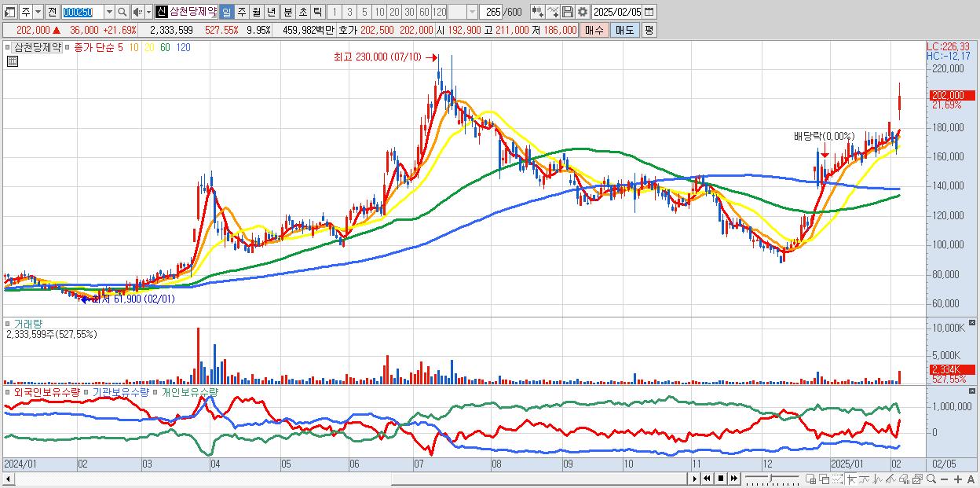The width and height of the screenshot is (980, 488).
Task: Toggle the square beside '개인보유수량' label
Action: click(x=155, y=391)
